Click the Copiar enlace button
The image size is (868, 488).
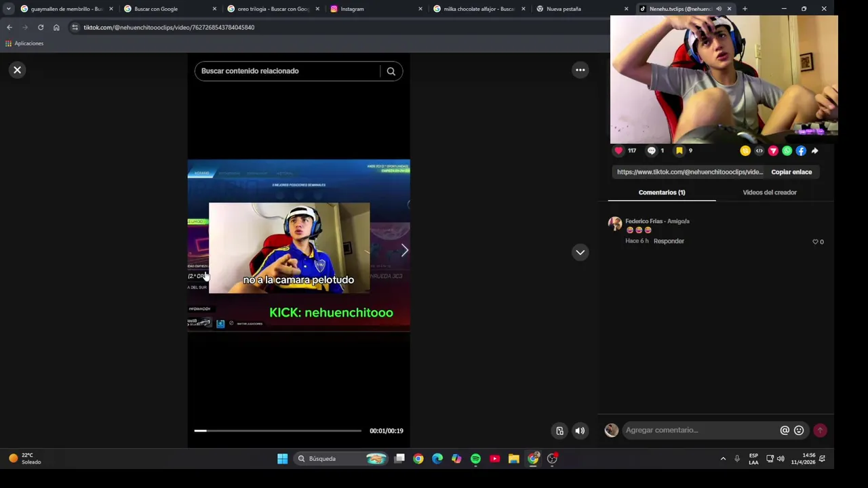[x=791, y=172]
